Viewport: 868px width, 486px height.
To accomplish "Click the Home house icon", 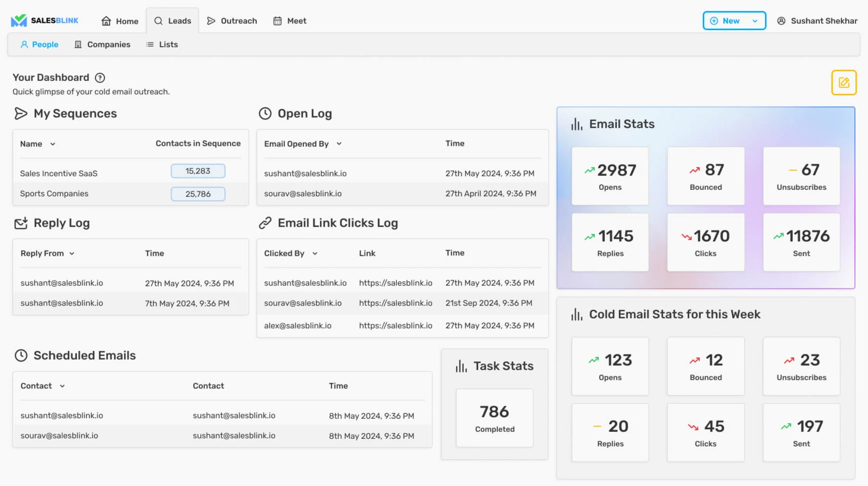I will click(106, 21).
